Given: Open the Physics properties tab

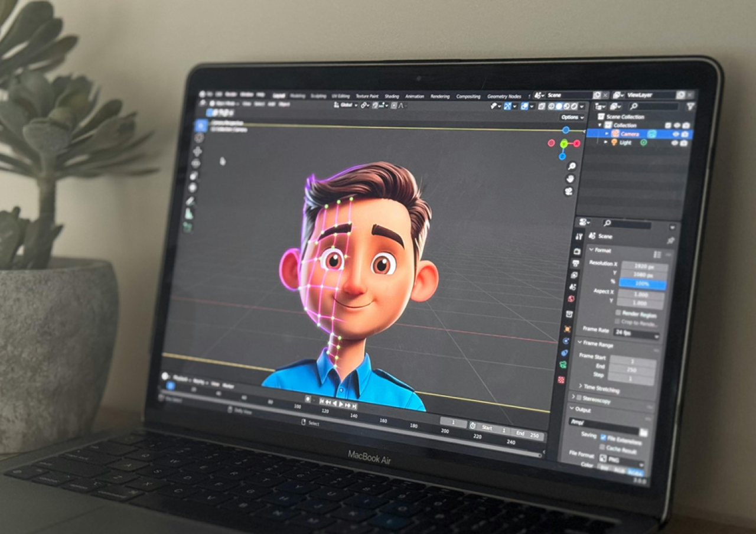Looking at the screenshot, I should [x=566, y=341].
